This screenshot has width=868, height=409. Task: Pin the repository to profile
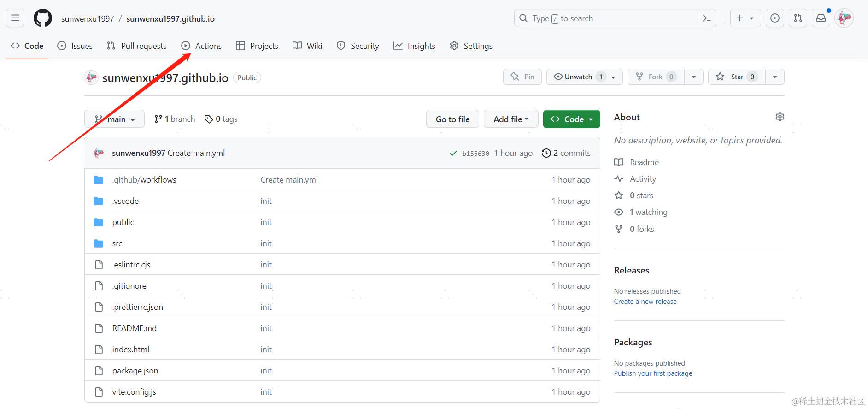[x=522, y=77]
